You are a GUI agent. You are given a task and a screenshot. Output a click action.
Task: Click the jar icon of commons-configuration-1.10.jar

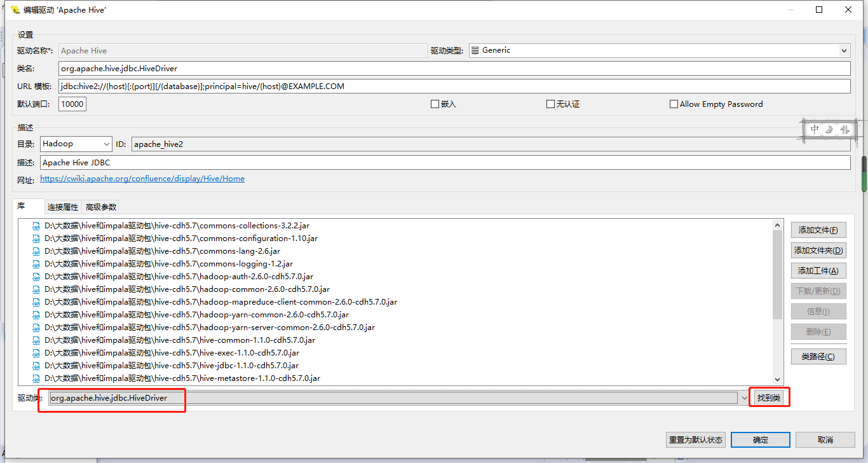coord(36,238)
